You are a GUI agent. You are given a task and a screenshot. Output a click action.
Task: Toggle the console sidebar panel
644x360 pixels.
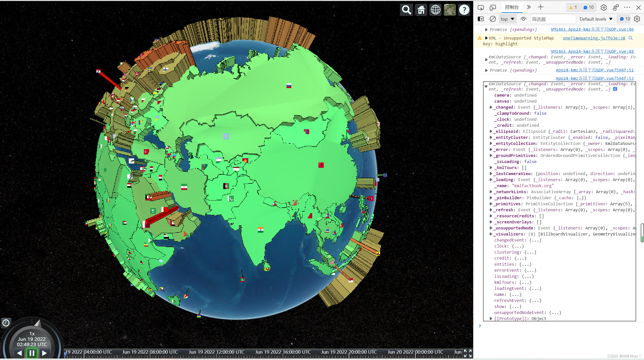click(x=481, y=19)
